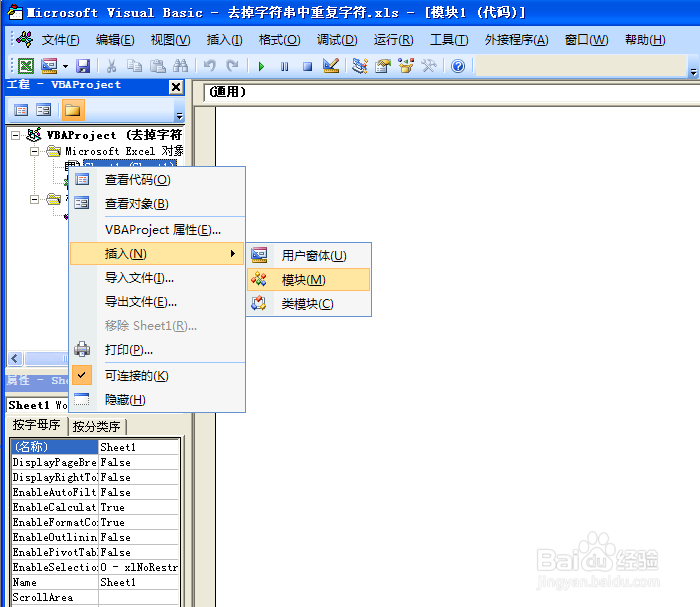Screen dimensions: 700x607
Task: Close the VBAProject explorer panel
Action: pos(176,87)
